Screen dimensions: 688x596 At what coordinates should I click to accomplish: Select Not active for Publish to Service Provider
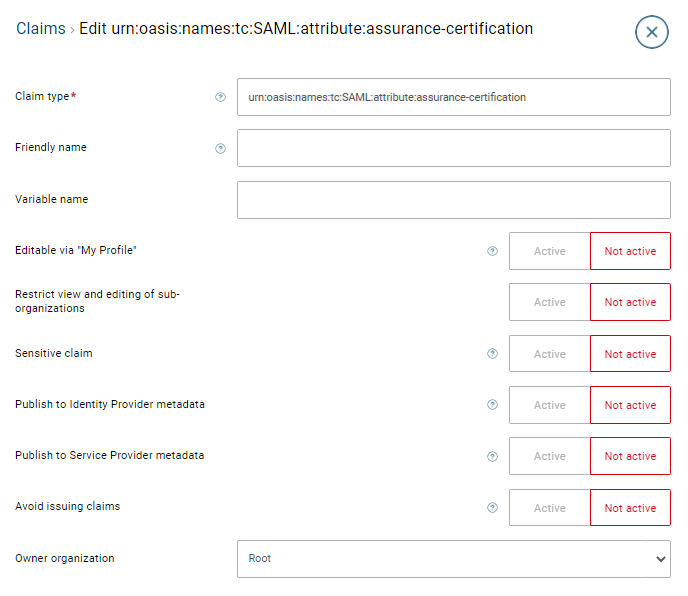[x=630, y=456]
